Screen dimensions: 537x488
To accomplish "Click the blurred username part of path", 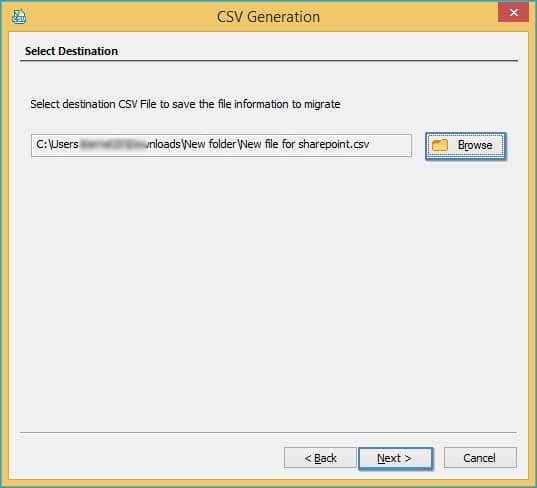I will pos(113,145).
